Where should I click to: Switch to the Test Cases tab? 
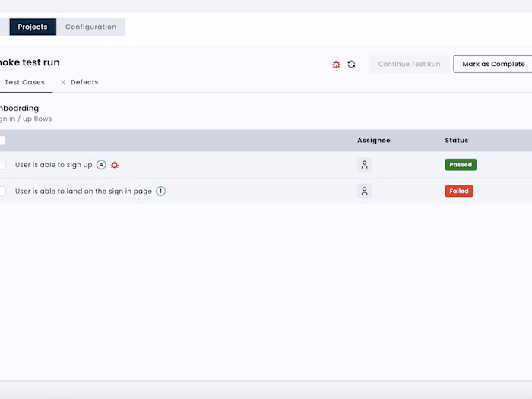pyautogui.click(x=24, y=82)
